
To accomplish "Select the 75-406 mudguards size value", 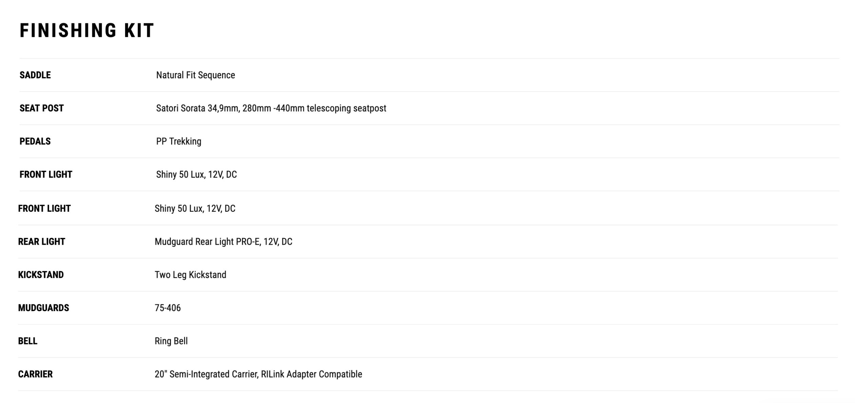I will click(x=167, y=308).
